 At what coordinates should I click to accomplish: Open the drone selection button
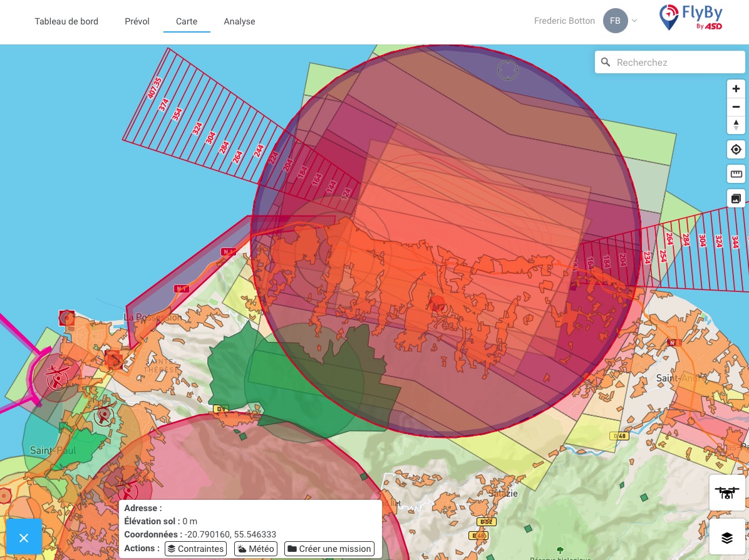727,492
